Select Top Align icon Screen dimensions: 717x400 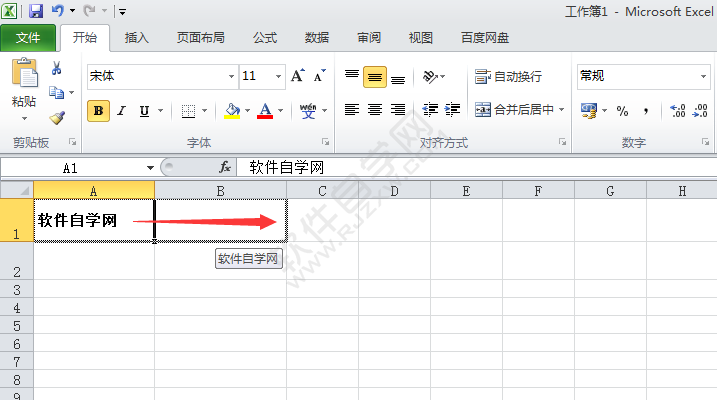[x=352, y=75]
